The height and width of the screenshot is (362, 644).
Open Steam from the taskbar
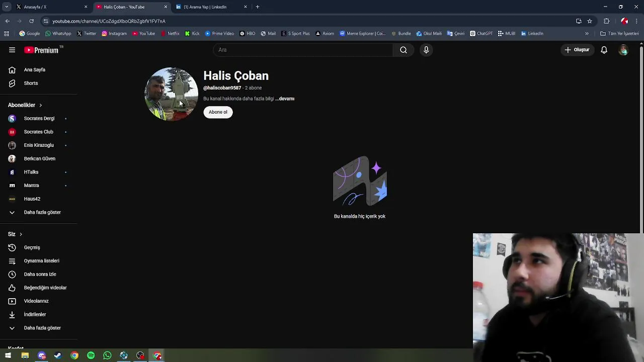pyautogui.click(x=58, y=355)
